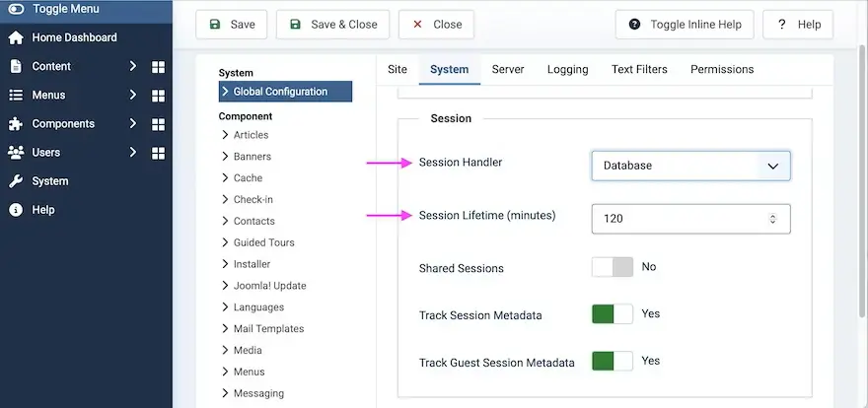Expand the Content sidebar submenu
The image size is (868, 408).
(x=133, y=67)
